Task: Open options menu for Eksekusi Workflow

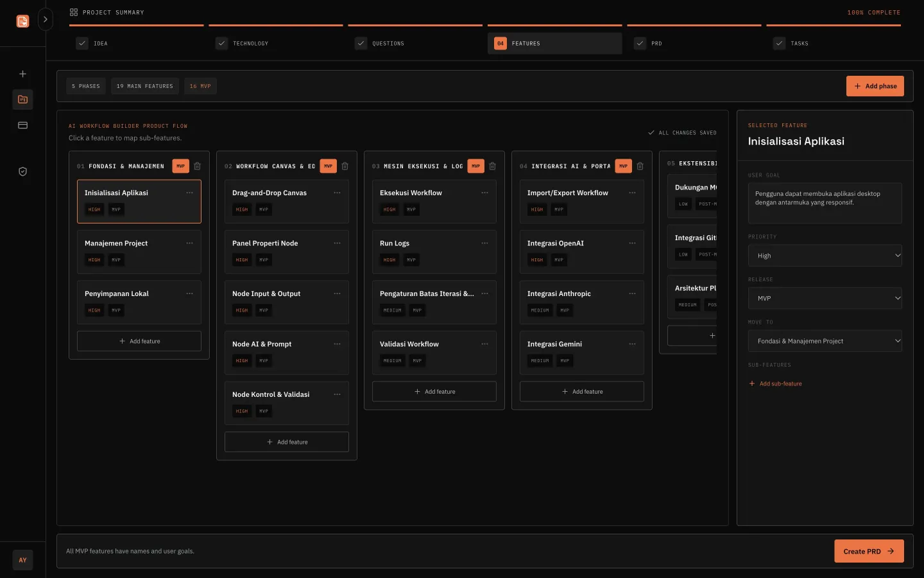Action: [x=484, y=193]
